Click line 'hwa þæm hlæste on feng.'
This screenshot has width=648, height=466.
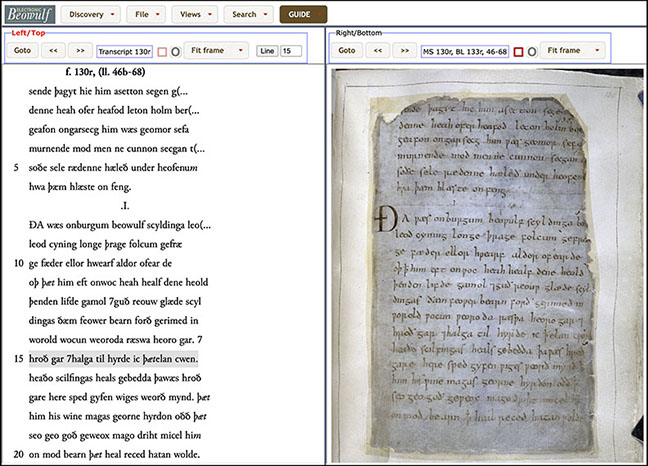(80, 187)
